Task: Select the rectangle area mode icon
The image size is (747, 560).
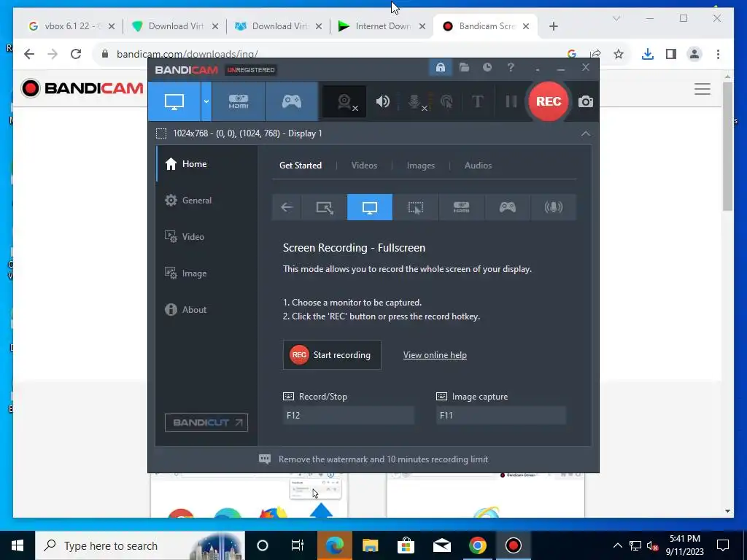Action: pyautogui.click(x=324, y=207)
